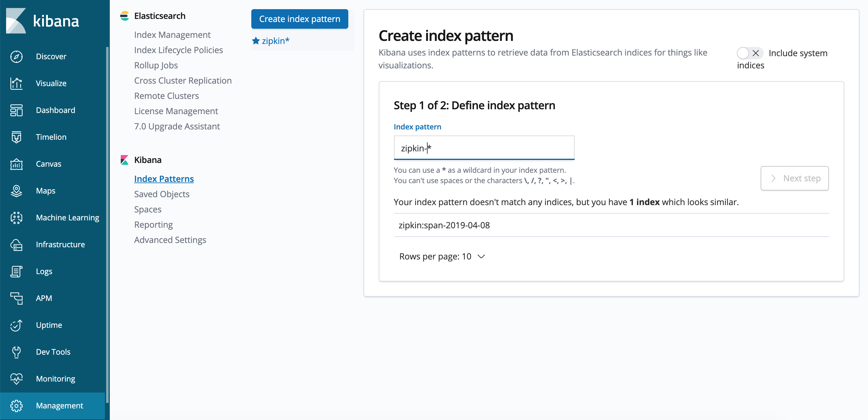Toggle Include system indices switch
This screenshot has width=868, height=420.
click(749, 53)
